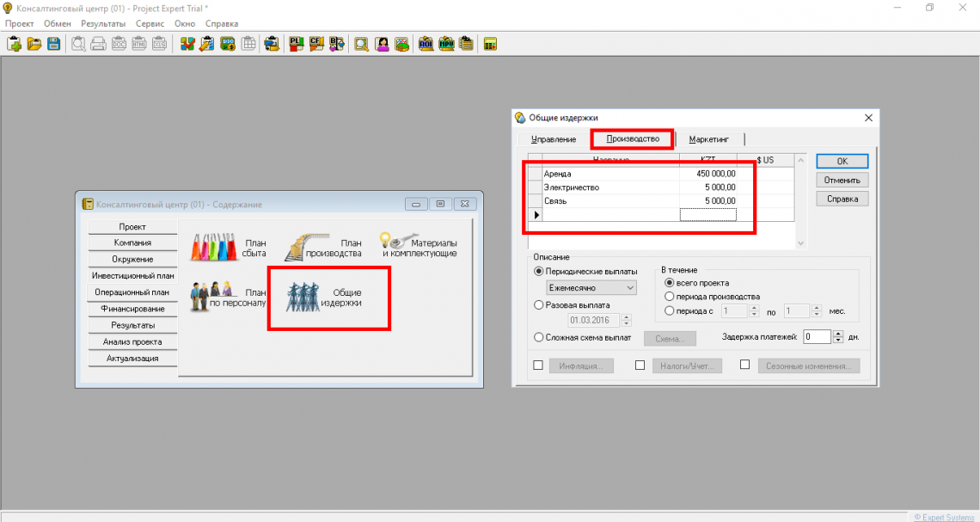
Task: Increase Задержка платежей spinner value
Action: pyautogui.click(x=836, y=334)
